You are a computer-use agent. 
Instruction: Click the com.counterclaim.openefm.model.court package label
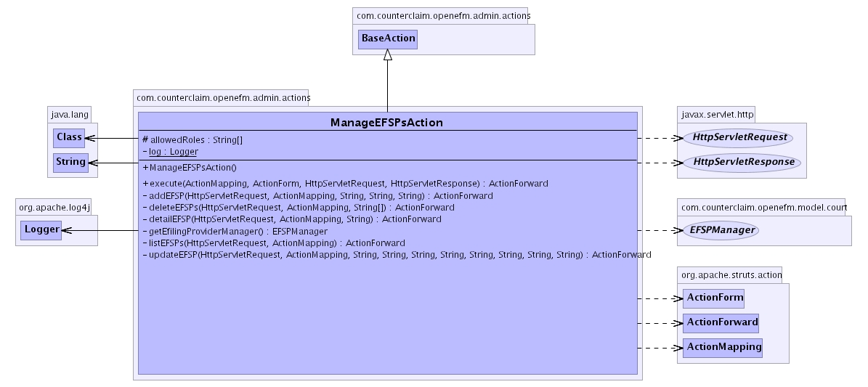click(760, 207)
